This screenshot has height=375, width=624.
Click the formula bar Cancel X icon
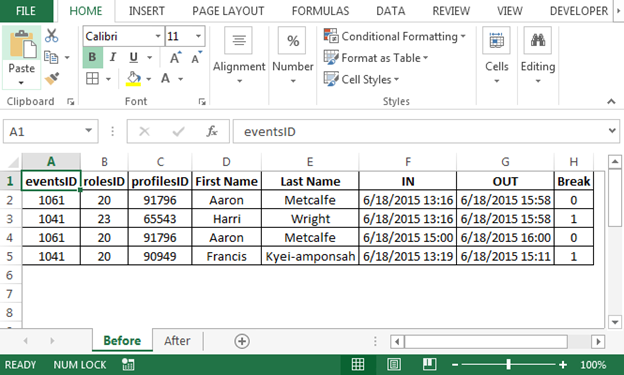click(x=144, y=131)
